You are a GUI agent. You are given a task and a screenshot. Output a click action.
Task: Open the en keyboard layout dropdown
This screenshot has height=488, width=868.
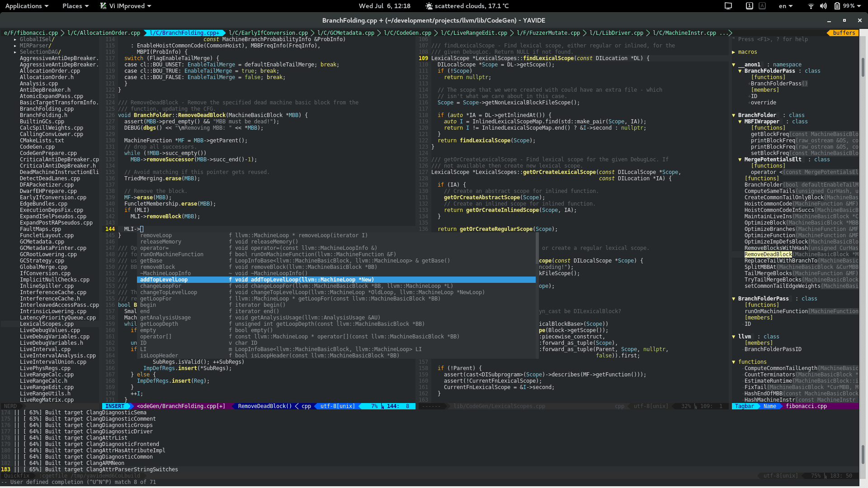[785, 6]
